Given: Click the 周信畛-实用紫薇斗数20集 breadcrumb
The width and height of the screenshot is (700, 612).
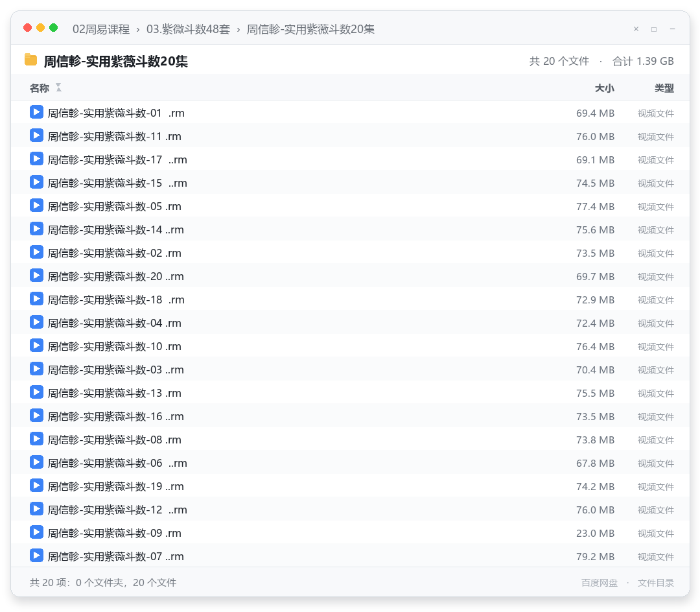Looking at the screenshot, I should (x=310, y=29).
